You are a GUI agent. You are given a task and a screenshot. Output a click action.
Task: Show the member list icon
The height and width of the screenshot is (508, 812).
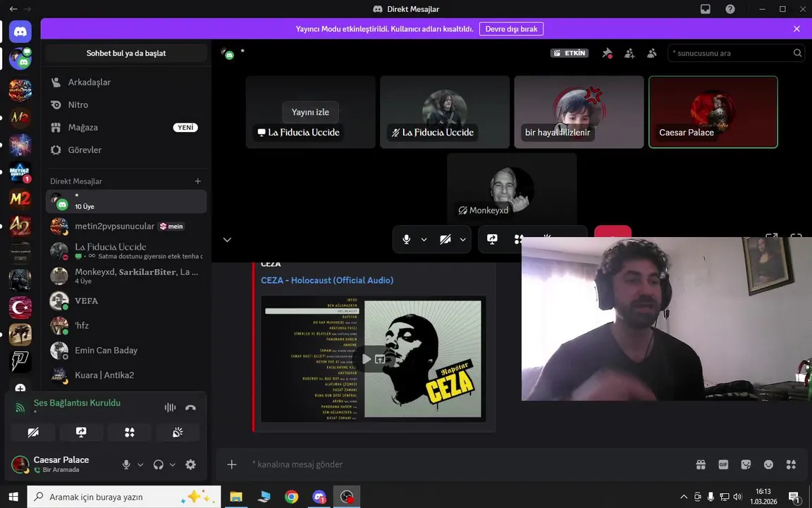(x=651, y=53)
